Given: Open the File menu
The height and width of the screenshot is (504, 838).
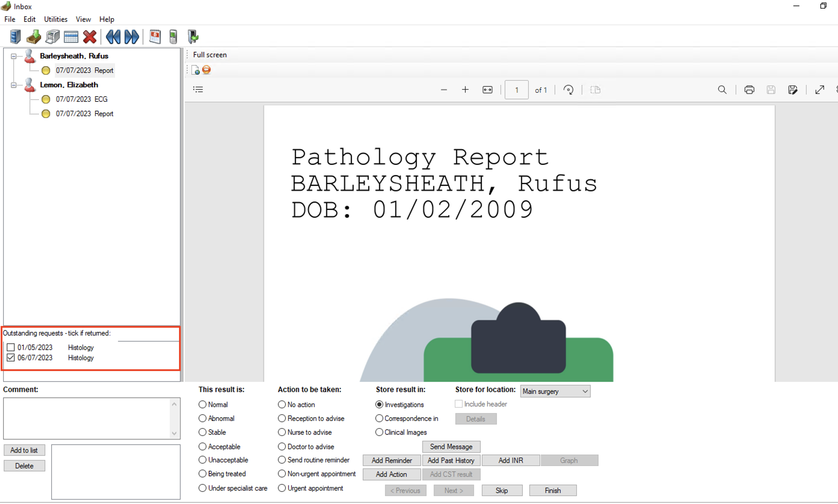Looking at the screenshot, I should pos(10,19).
